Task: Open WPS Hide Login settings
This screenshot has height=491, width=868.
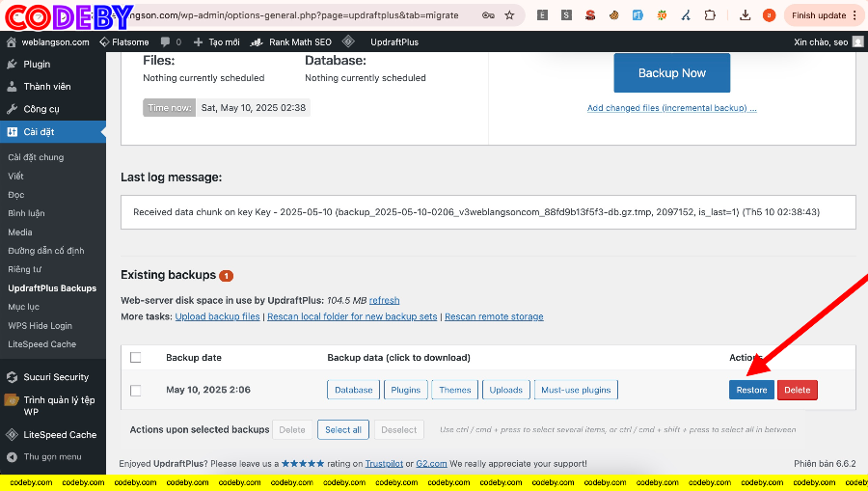Action: pos(40,325)
